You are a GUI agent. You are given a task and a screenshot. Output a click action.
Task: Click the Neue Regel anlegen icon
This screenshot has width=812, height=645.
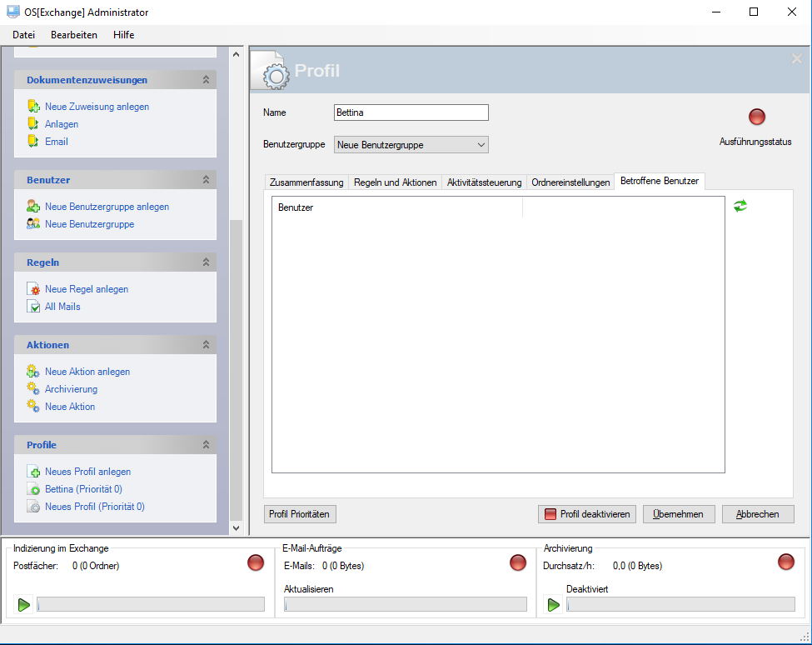(x=33, y=289)
